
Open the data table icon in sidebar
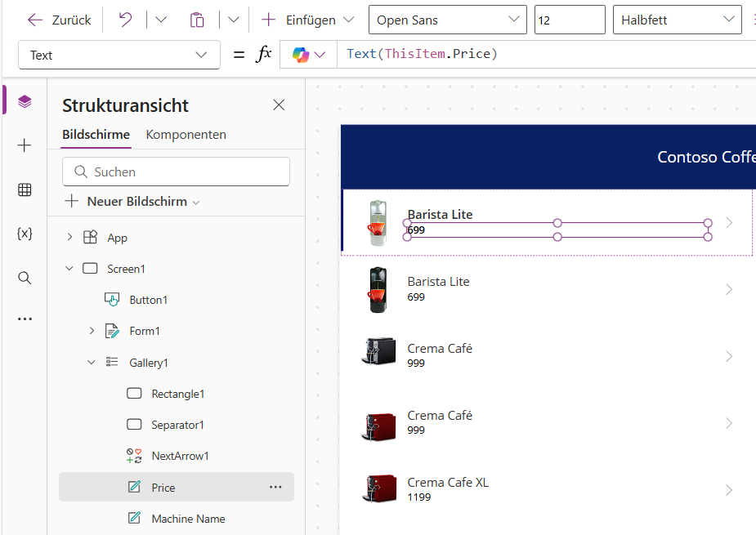pyautogui.click(x=25, y=189)
